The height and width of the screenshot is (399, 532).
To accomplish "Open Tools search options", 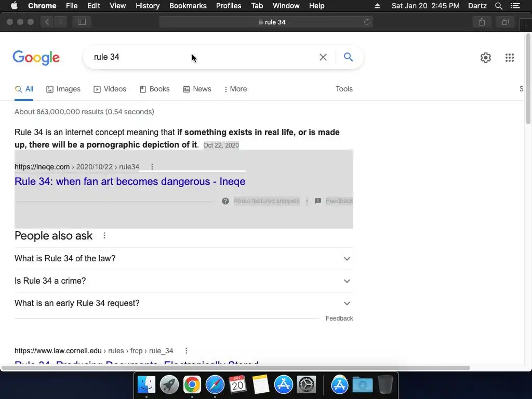I will (x=344, y=89).
